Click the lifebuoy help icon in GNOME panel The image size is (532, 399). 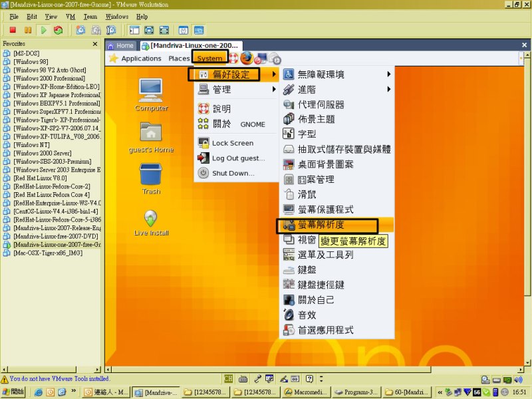click(233, 58)
